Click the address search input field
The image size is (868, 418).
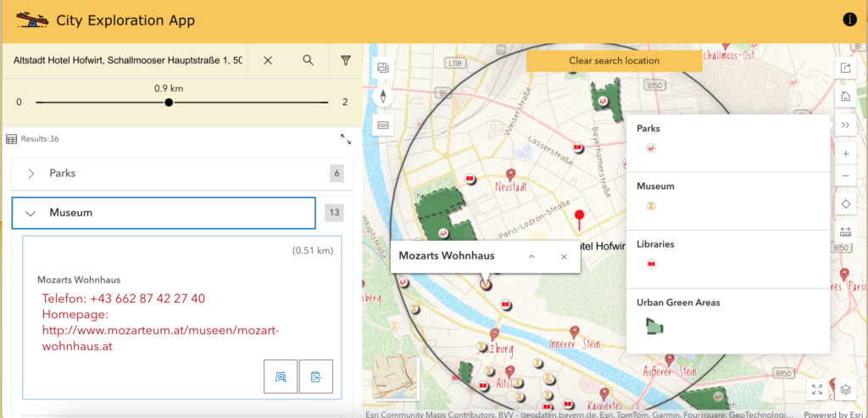(124, 60)
